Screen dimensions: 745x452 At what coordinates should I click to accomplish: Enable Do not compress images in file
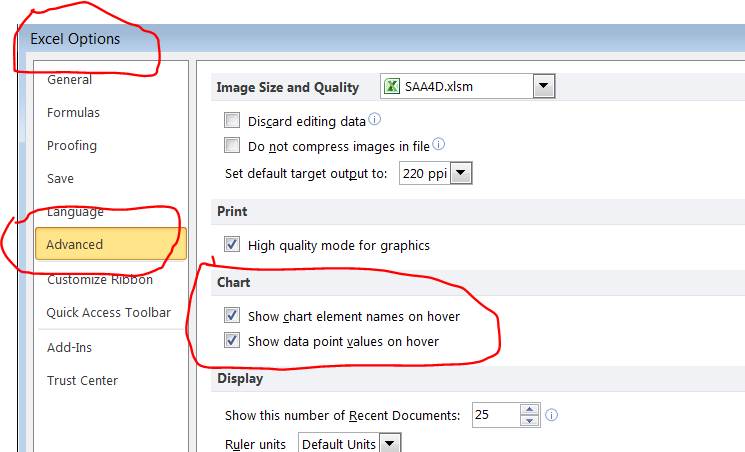(232, 146)
